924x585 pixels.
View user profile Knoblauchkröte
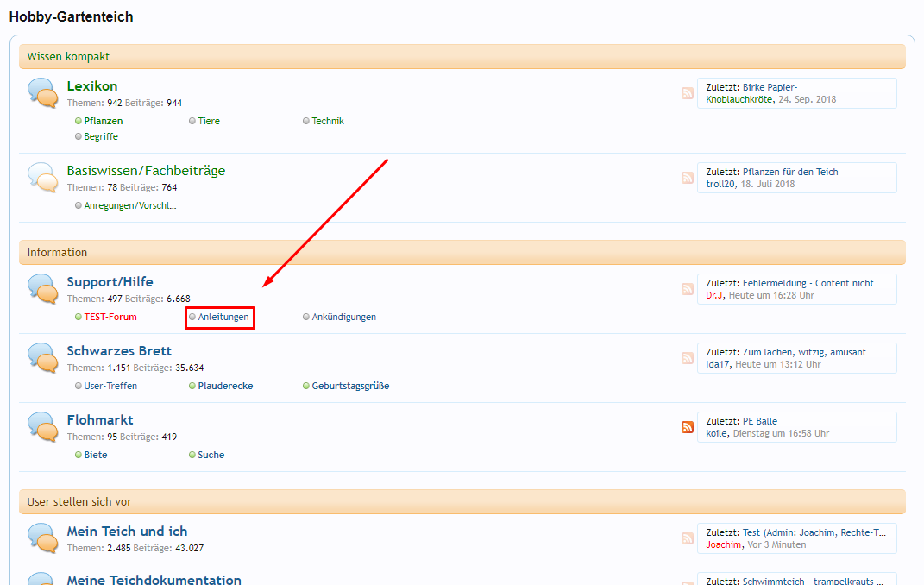pyautogui.click(x=739, y=99)
